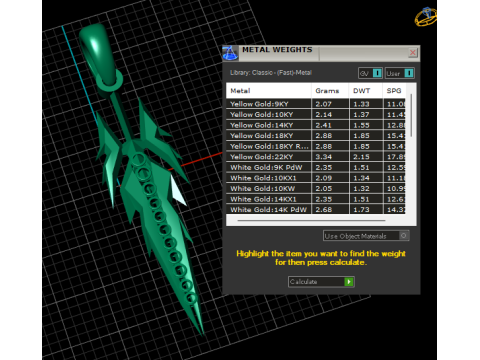Select the Yellow Gold:18KY R... row
The image size is (480, 360).
316,146
